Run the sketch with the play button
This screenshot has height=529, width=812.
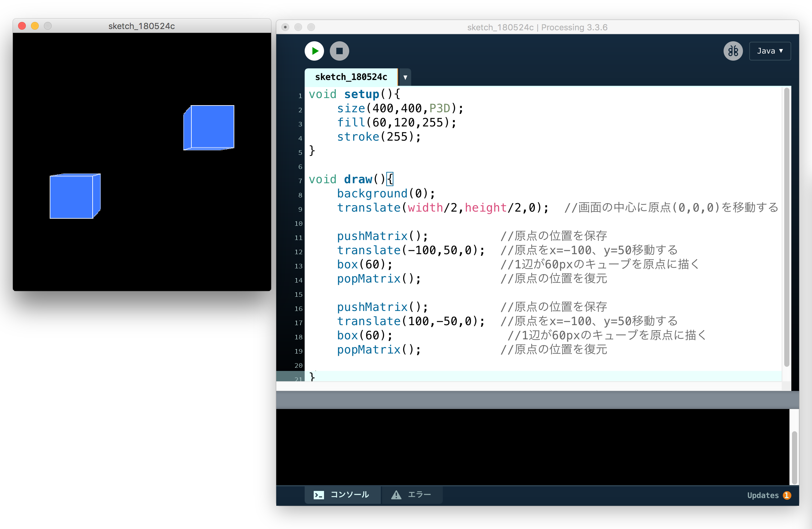coord(314,51)
